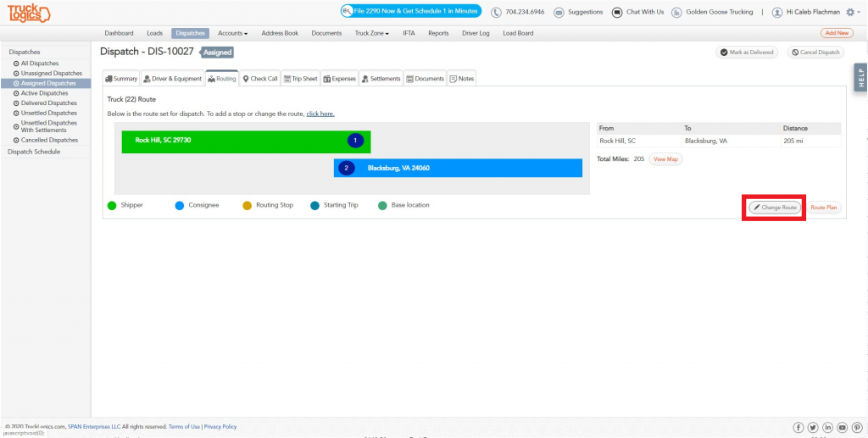Open the Loads menu item
Viewport: 868px width, 438px height.
pyautogui.click(x=155, y=33)
